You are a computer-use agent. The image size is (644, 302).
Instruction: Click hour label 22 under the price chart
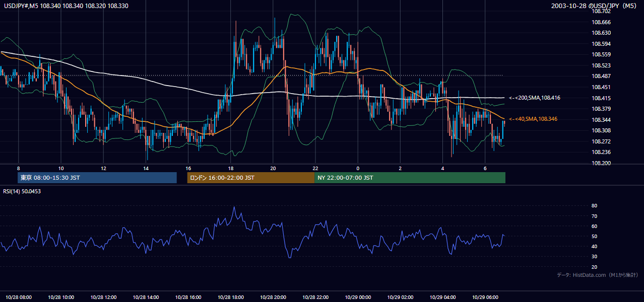[x=315, y=168]
